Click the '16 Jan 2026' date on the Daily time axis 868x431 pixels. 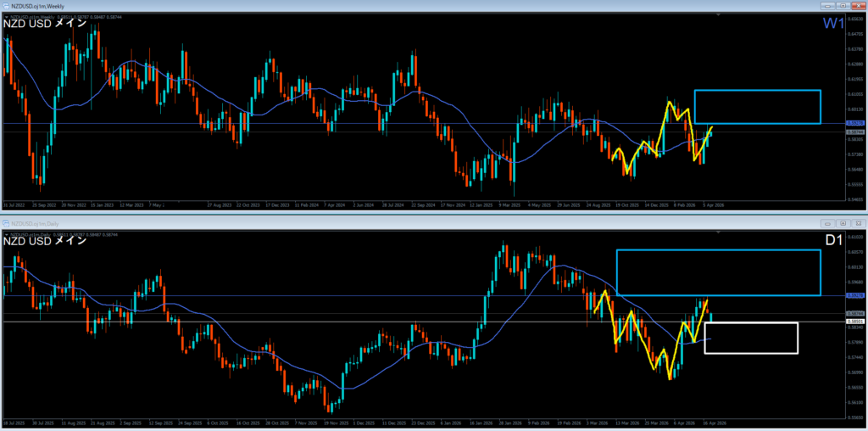tap(481, 423)
